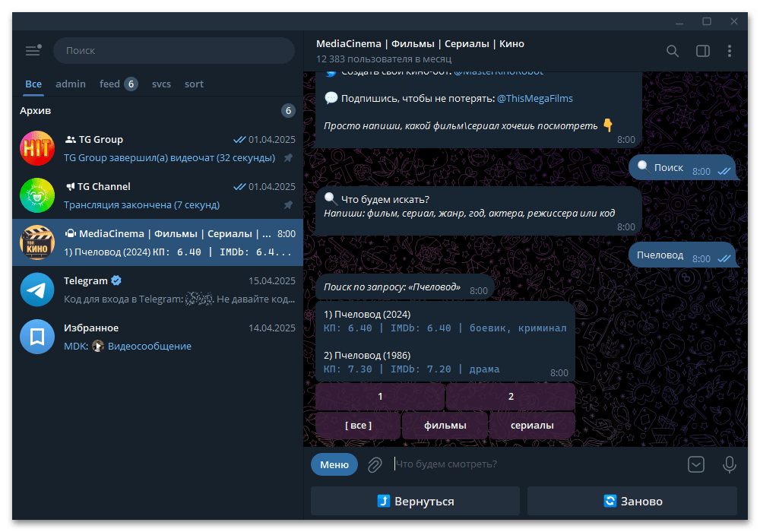
Task: Open the Избранное saved messages chat
Action: coord(157,336)
